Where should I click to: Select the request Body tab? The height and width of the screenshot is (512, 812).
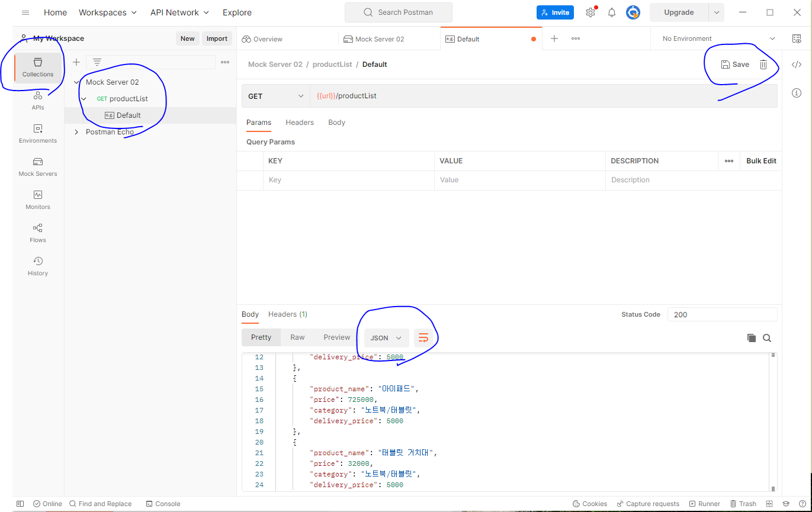click(336, 123)
